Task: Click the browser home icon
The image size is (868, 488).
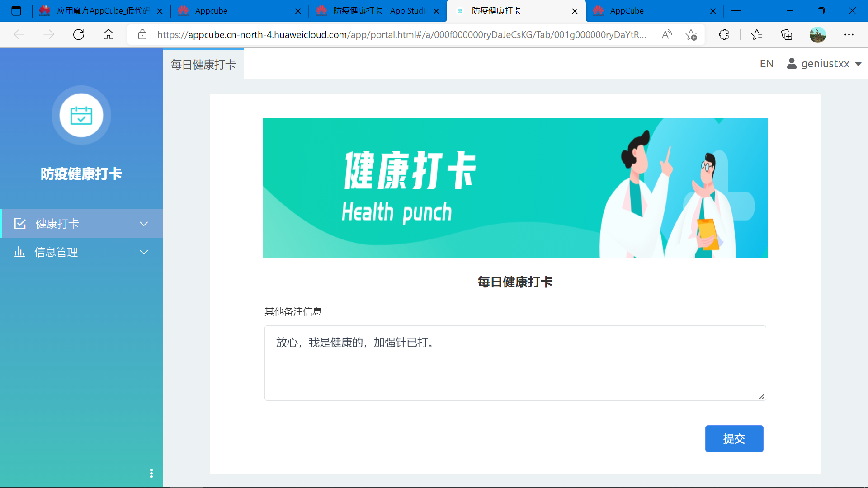Action: click(108, 35)
